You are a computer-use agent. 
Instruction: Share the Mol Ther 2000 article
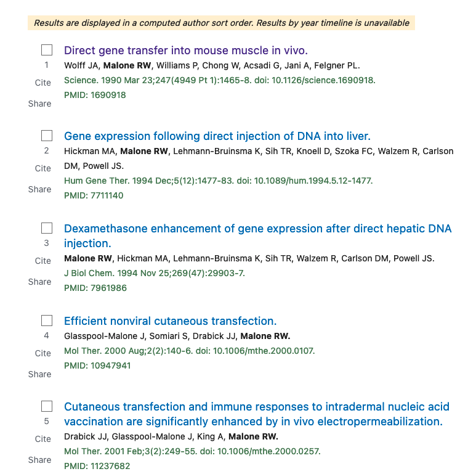40,374
